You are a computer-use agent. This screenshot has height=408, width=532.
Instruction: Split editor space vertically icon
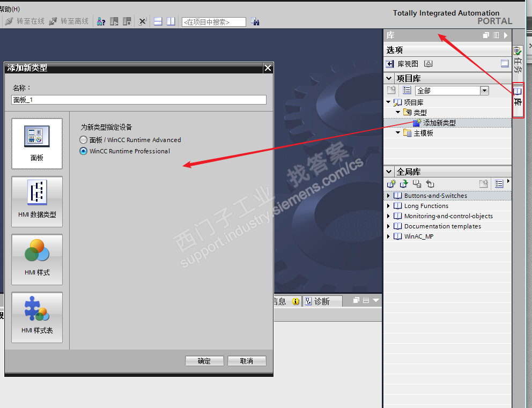tap(171, 21)
